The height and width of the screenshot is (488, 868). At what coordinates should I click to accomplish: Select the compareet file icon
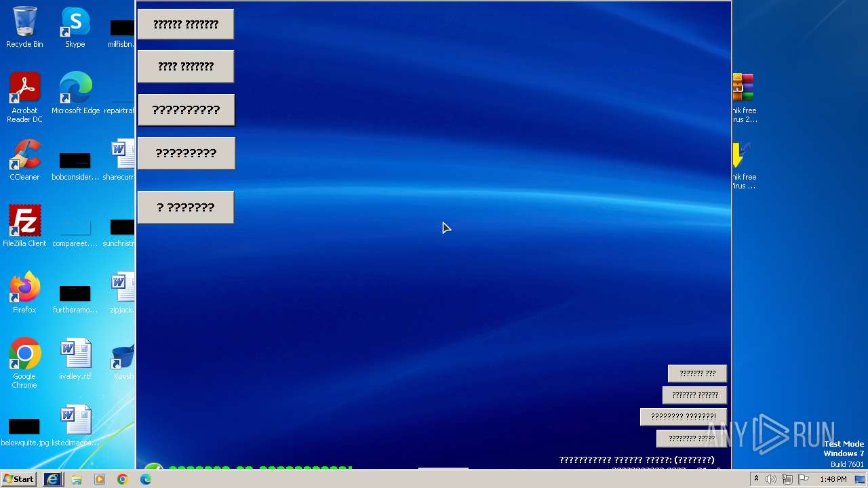click(x=75, y=232)
